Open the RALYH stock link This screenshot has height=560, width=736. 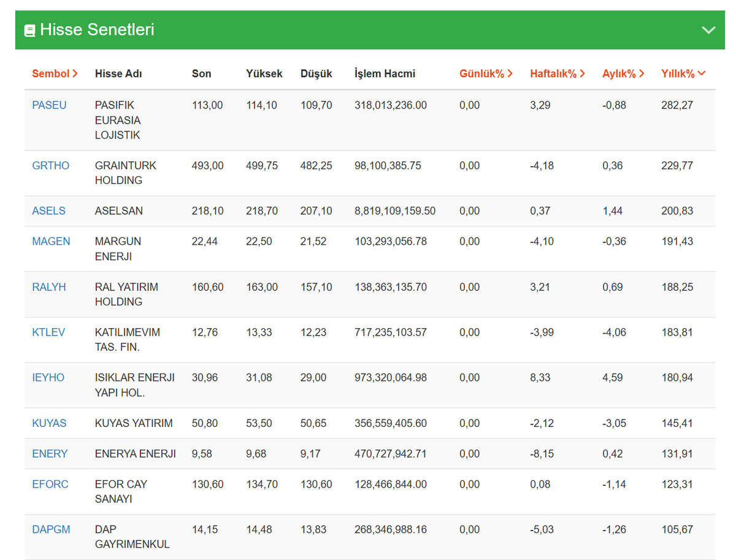pos(48,287)
